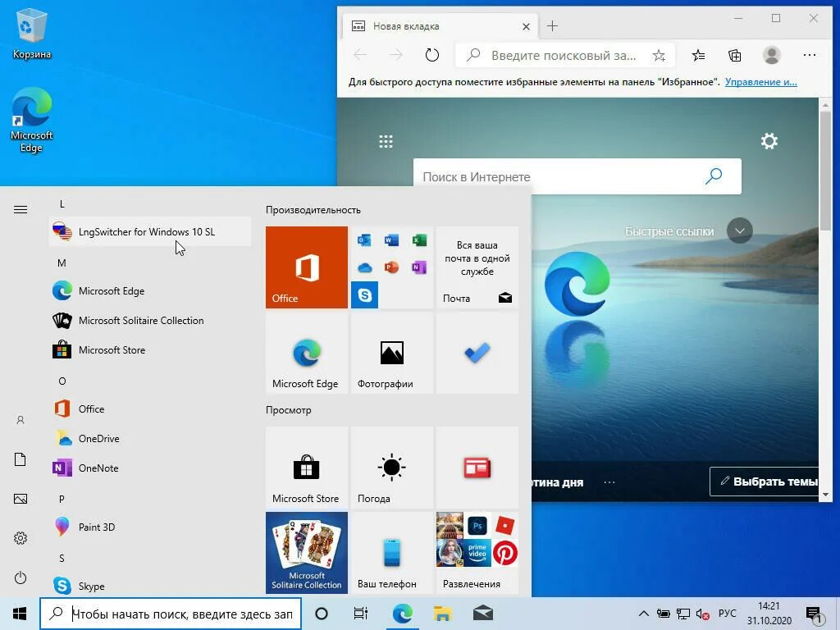Open the Power options in Start sidebar
Image resolution: width=840 pixels, height=630 pixels.
pyautogui.click(x=21, y=577)
